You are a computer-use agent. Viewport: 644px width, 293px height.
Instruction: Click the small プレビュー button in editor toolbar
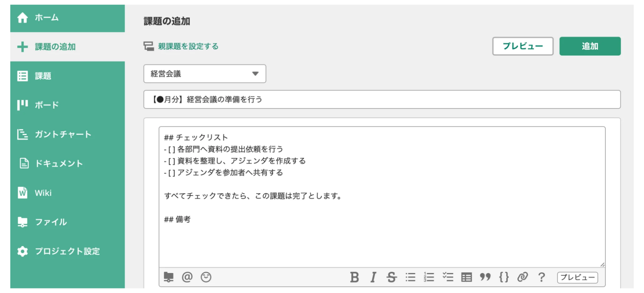tap(577, 278)
